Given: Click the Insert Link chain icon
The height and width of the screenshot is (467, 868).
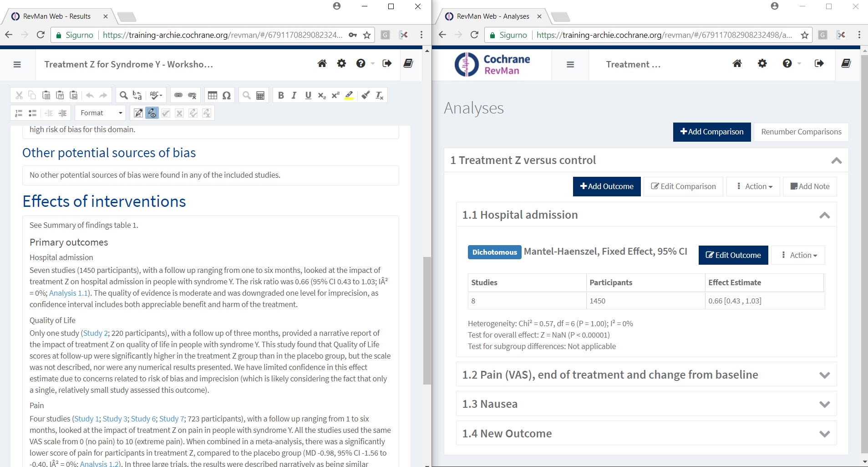Looking at the screenshot, I should point(178,95).
